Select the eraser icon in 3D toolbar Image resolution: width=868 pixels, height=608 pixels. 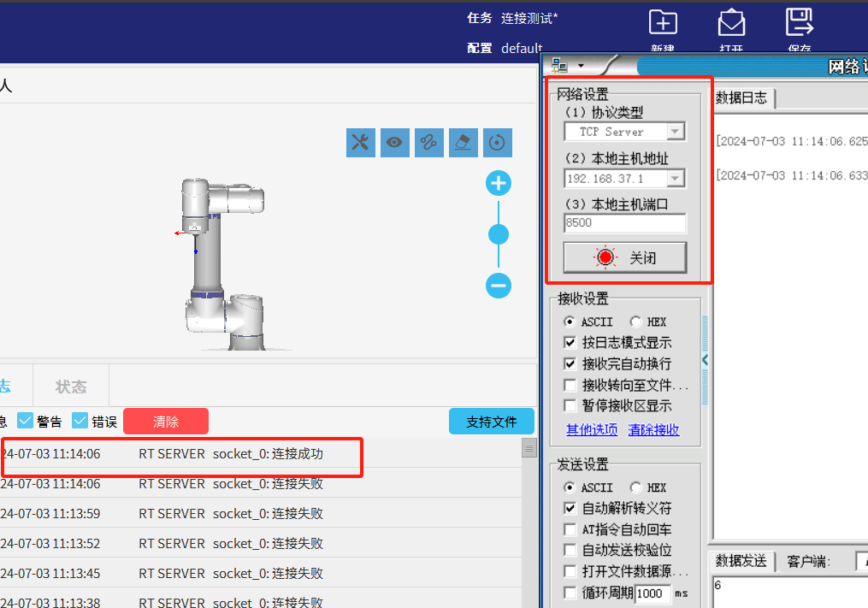pos(463,143)
